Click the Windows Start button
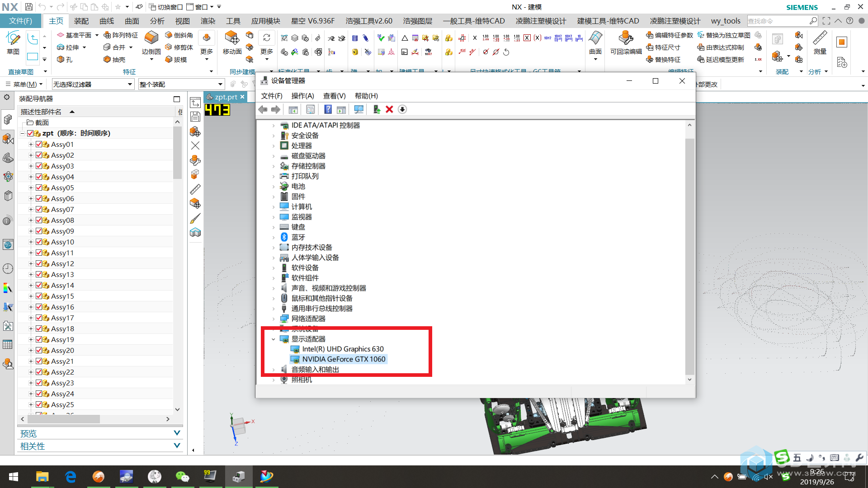Viewport: 868px width, 488px height. (14, 477)
